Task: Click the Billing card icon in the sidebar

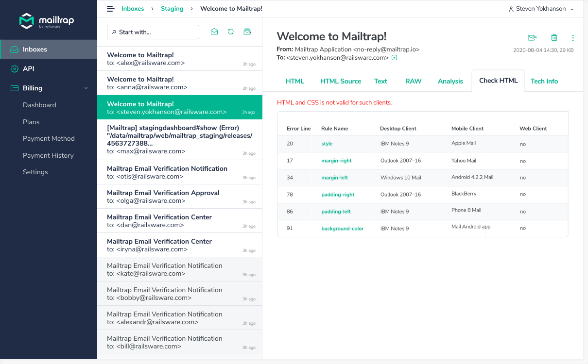Action: [x=15, y=88]
